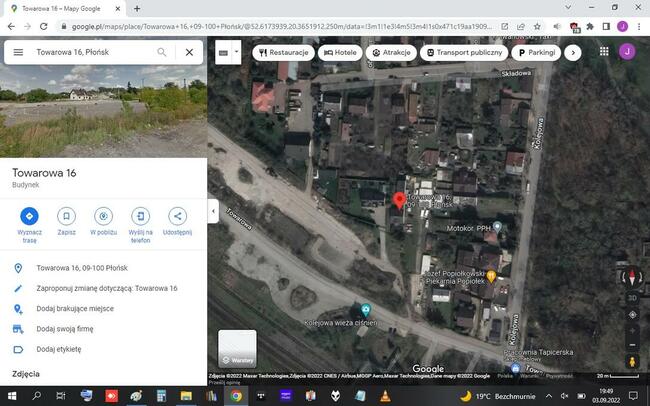The width and height of the screenshot is (650, 406).
Task: Open VLC from the taskbar
Action: tap(385, 396)
